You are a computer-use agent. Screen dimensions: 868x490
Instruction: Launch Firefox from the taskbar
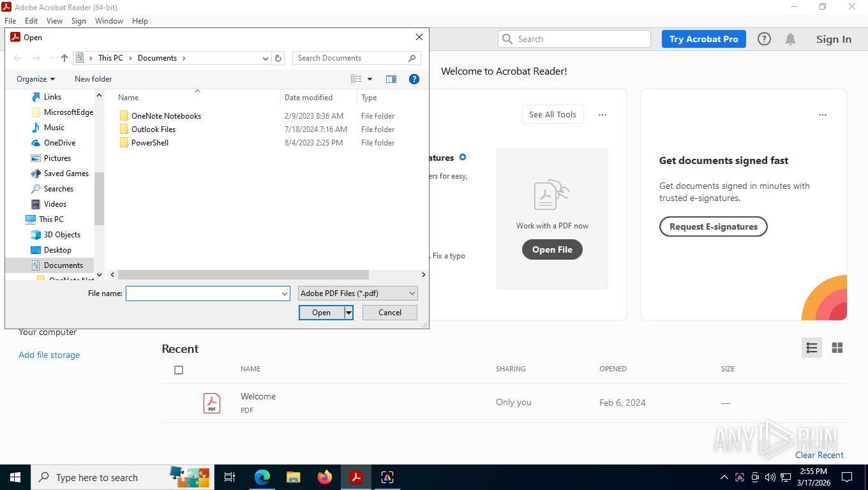(324, 477)
